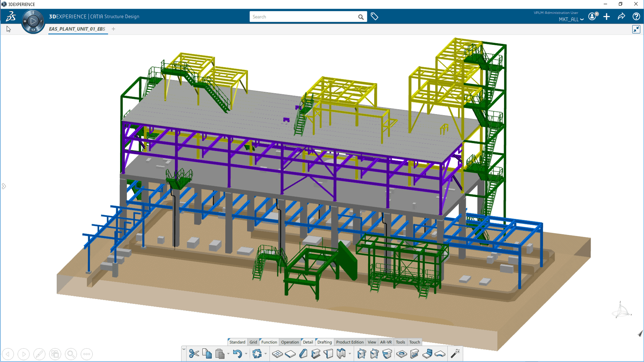Click the Cut scissors icon
The width and height of the screenshot is (644, 362).
tap(194, 354)
